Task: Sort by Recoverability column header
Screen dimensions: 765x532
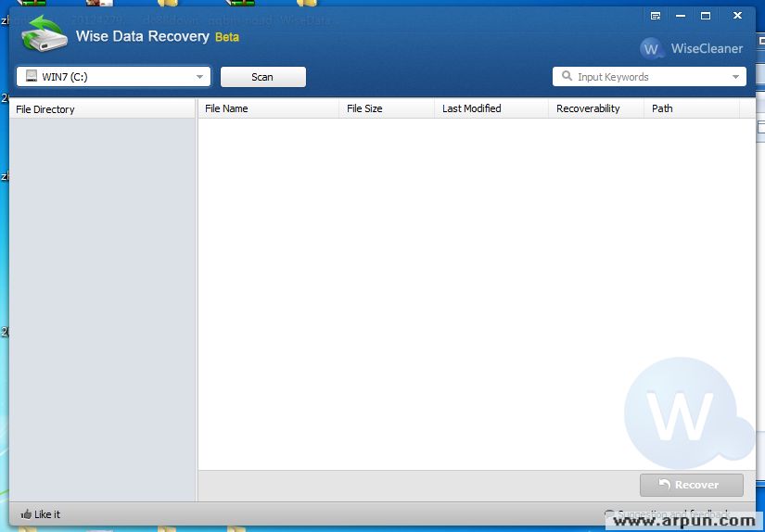Action: point(596,108)
